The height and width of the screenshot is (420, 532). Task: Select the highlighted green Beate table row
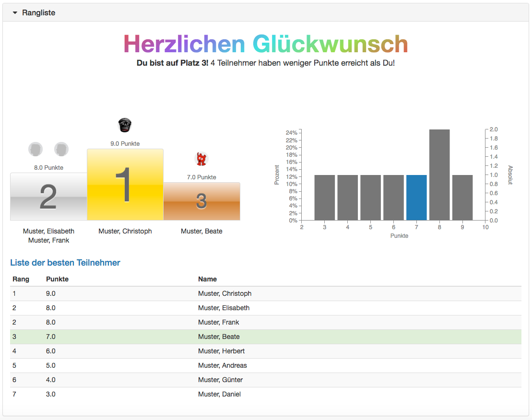266,337
